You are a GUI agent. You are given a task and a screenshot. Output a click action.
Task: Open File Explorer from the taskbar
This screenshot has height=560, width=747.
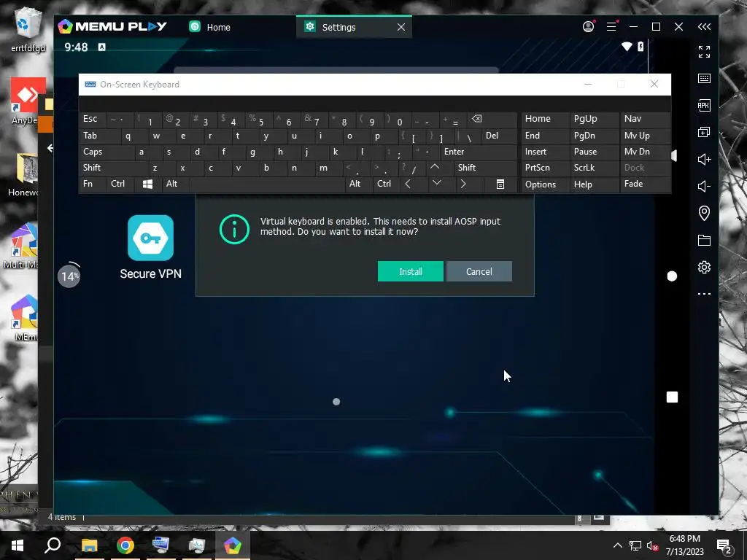89,545
